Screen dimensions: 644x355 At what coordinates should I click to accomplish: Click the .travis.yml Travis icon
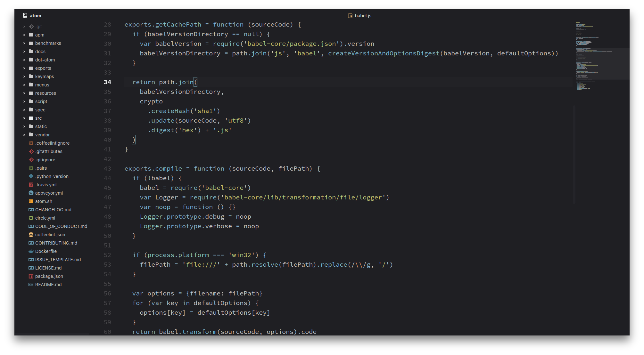(31, 185)
